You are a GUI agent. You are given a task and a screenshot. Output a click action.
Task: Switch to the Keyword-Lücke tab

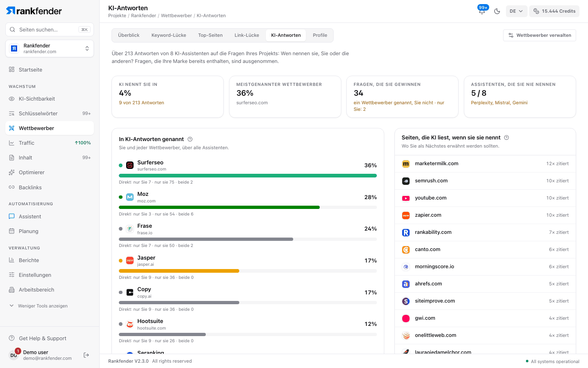pyautogui.click(x=169, y=35)
